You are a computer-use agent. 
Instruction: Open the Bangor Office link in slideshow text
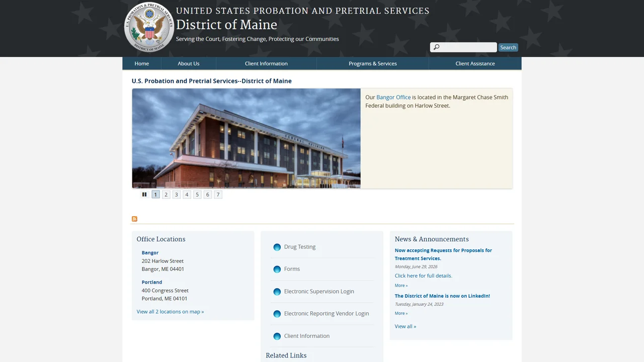click(393, 97)
